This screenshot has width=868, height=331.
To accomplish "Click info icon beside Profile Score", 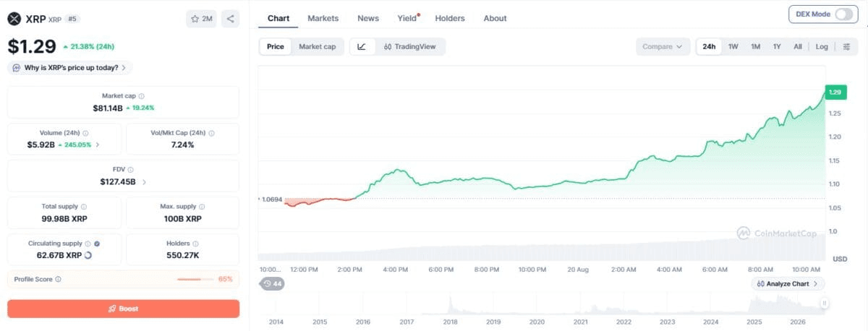I will point(58,279).
